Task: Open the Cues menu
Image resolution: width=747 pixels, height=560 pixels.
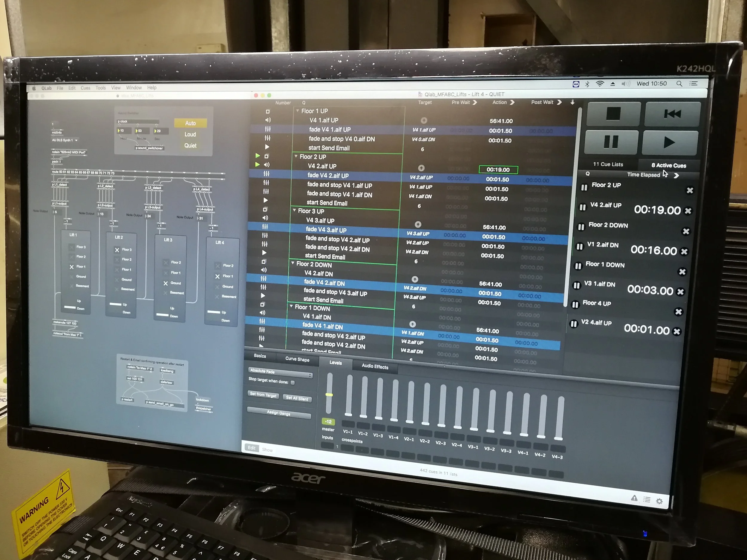Action: 85,88
